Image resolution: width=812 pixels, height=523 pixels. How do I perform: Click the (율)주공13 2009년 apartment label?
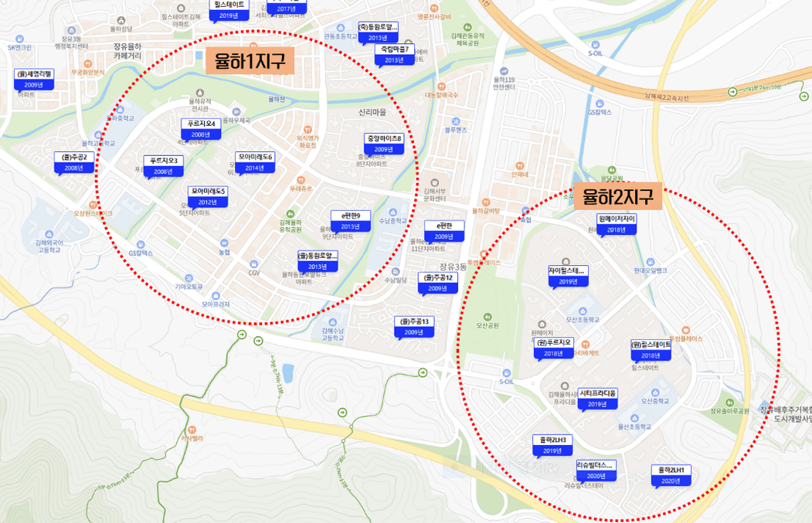[x=414, y=327]
